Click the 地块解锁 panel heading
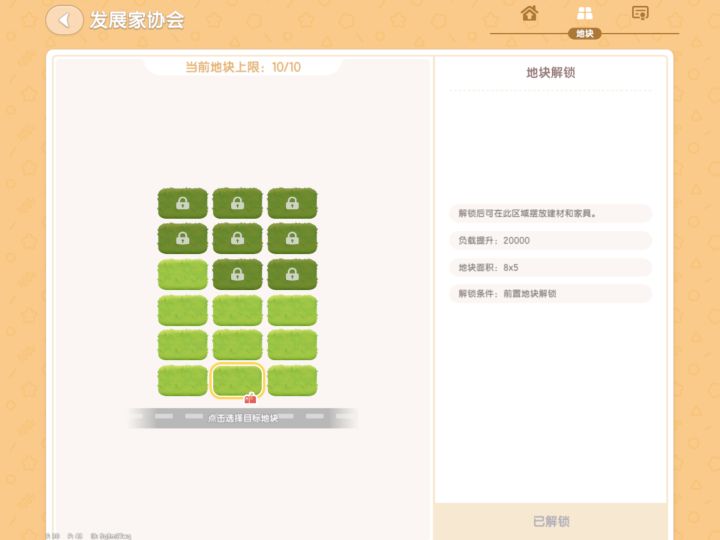This screenshot has height=540, width=720. (x=551, y=73)
